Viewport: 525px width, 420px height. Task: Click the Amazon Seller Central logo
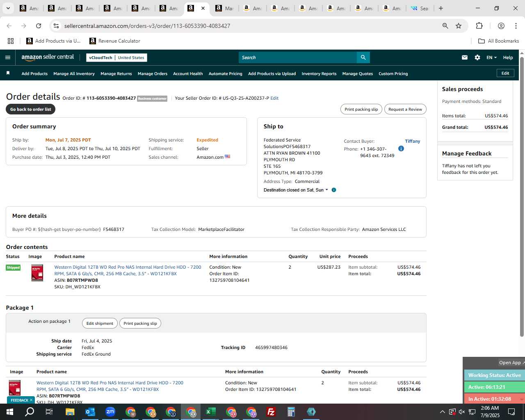point(48,57)
